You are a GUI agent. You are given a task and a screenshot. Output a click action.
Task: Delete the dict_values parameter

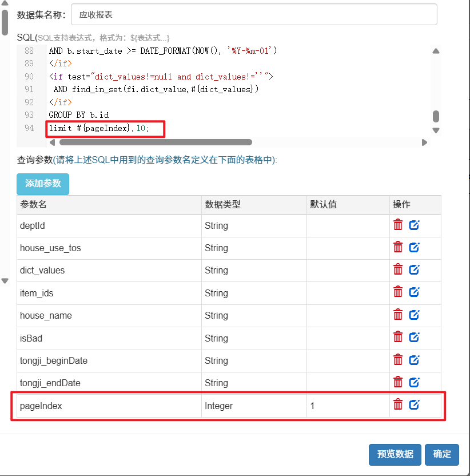pos(398,269)
